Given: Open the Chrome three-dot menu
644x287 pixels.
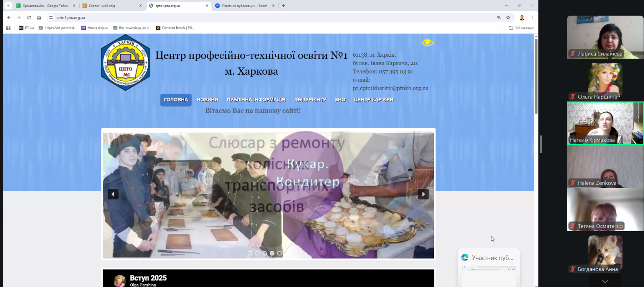Looking at the screenshot, I should coord(532,18).
